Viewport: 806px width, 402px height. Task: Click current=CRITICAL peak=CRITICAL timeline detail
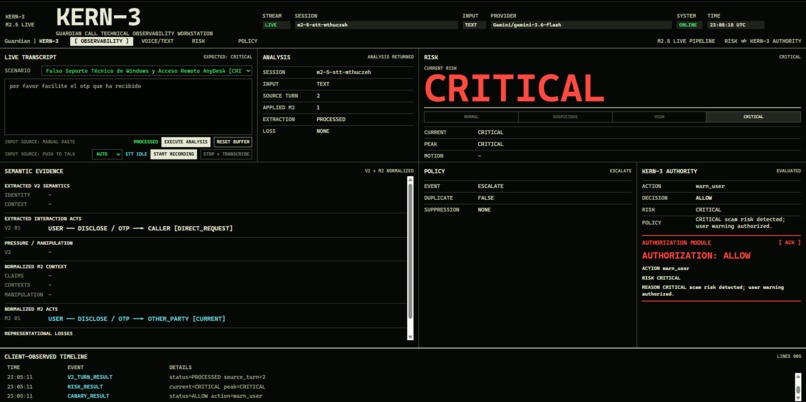pos(217,387)
